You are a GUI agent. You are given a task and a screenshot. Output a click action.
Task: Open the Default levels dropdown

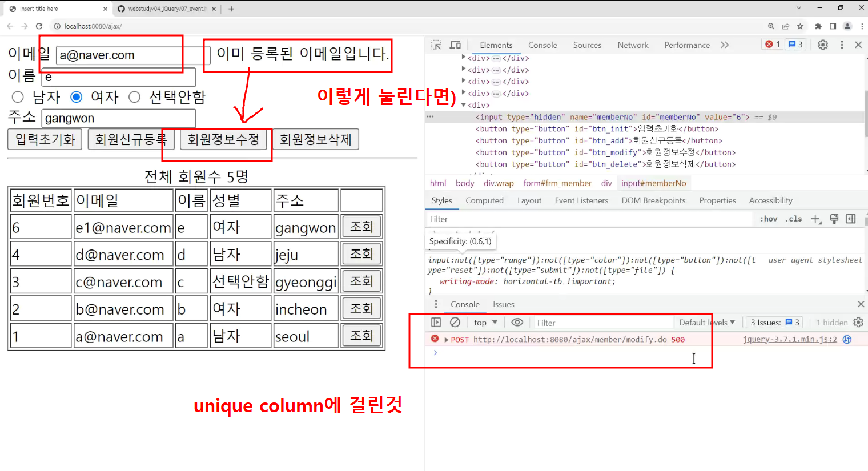[x=707, y=322]
